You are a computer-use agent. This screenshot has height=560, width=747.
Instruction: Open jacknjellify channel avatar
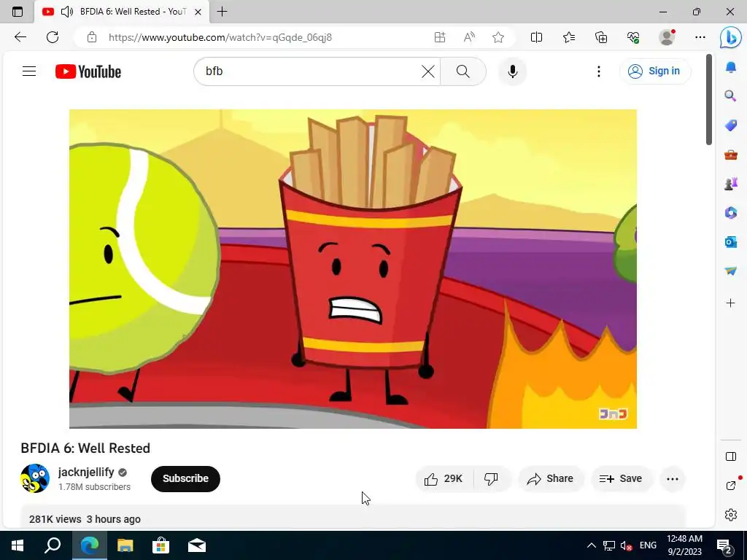point(35,478)
